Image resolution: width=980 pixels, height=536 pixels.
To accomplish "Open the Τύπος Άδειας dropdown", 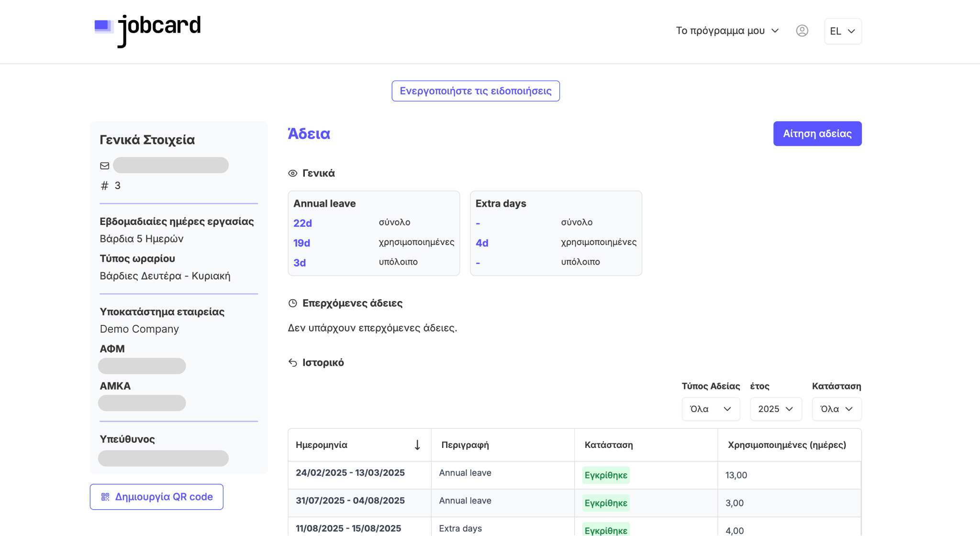I will click(711, 409).
